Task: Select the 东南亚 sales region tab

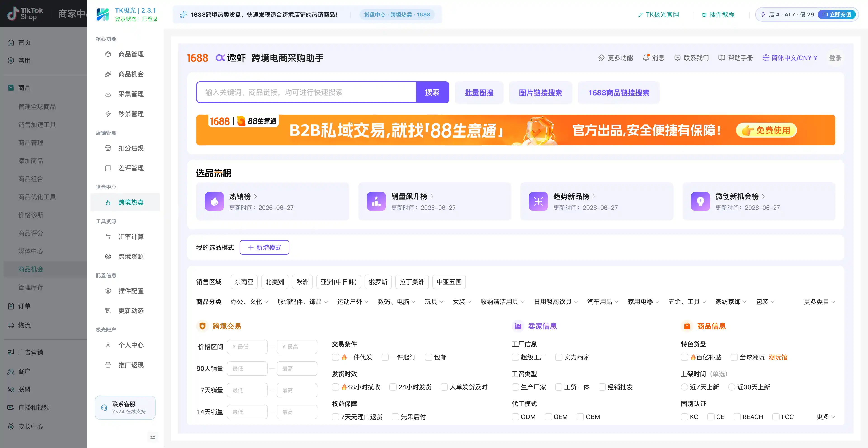Action: click(x=244, y=282)
